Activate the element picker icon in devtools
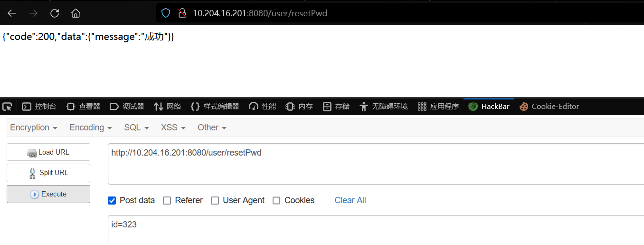 7,107
